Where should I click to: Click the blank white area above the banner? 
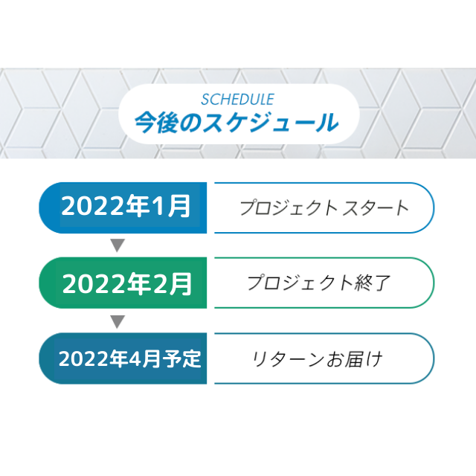tap(238, 33)
